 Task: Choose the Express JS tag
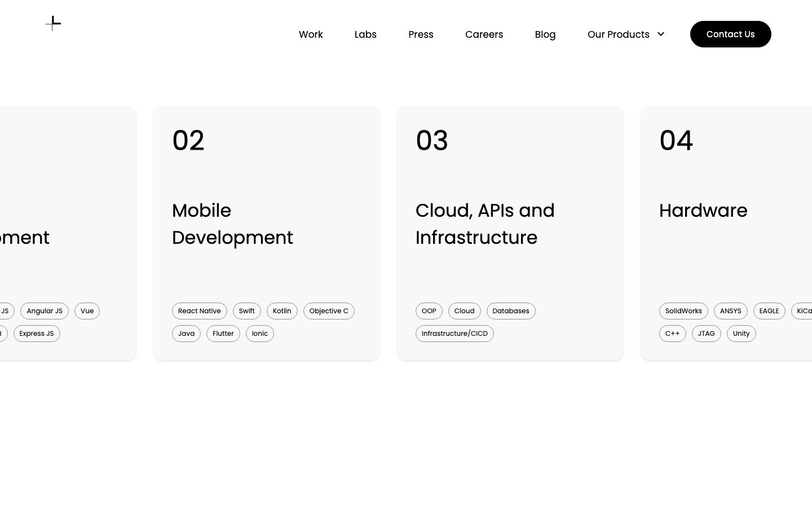click(37, 334)
